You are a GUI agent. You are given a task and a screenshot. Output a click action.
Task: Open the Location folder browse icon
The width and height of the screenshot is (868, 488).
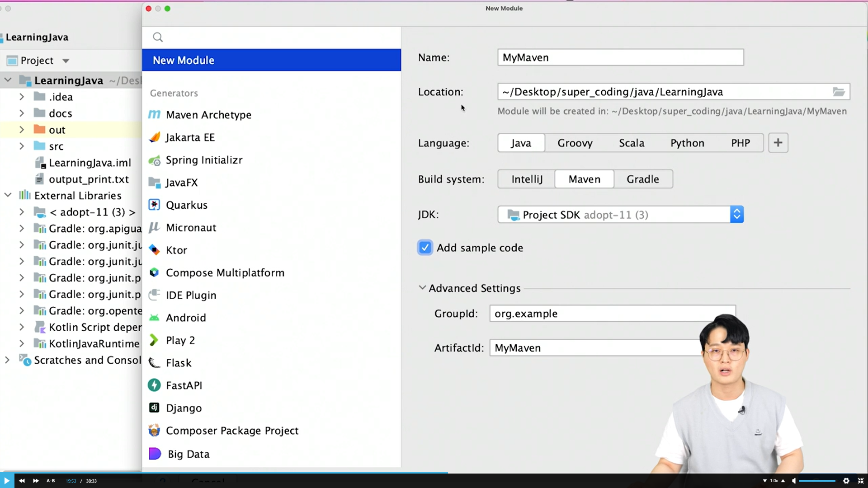click(x=839, y=92)
